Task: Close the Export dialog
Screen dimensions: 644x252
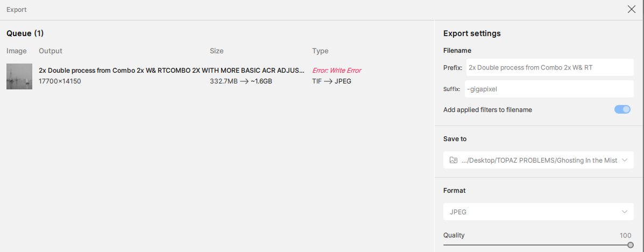Action: pos(632,9)
